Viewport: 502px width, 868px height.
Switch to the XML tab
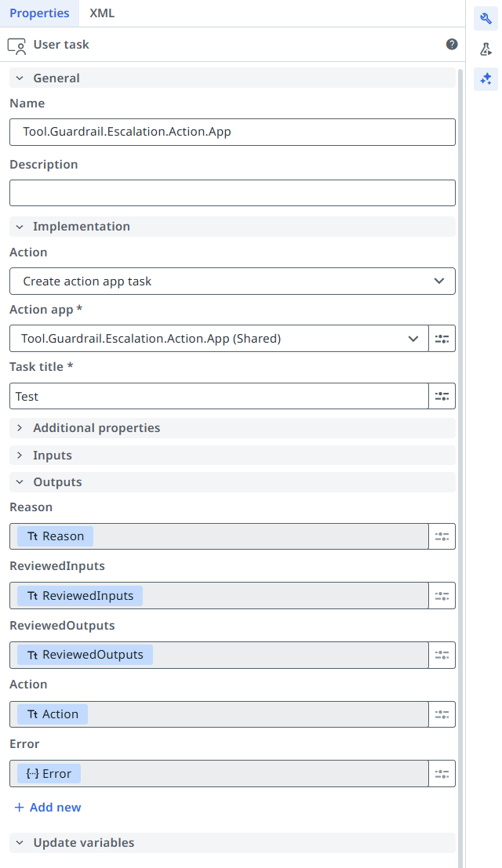click(x=102, y=13)
